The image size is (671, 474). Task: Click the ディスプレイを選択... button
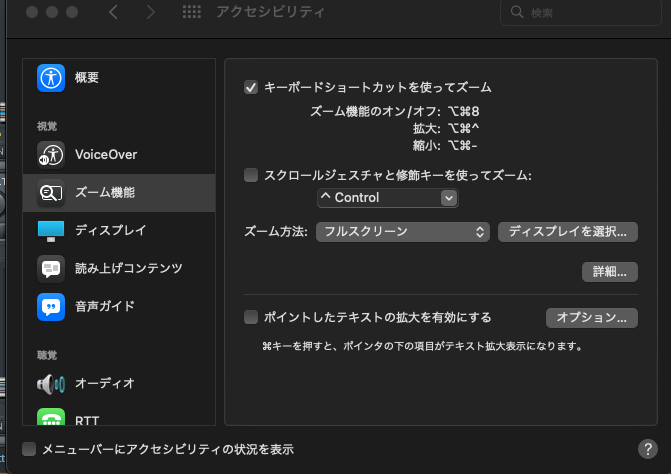point(567,231)
